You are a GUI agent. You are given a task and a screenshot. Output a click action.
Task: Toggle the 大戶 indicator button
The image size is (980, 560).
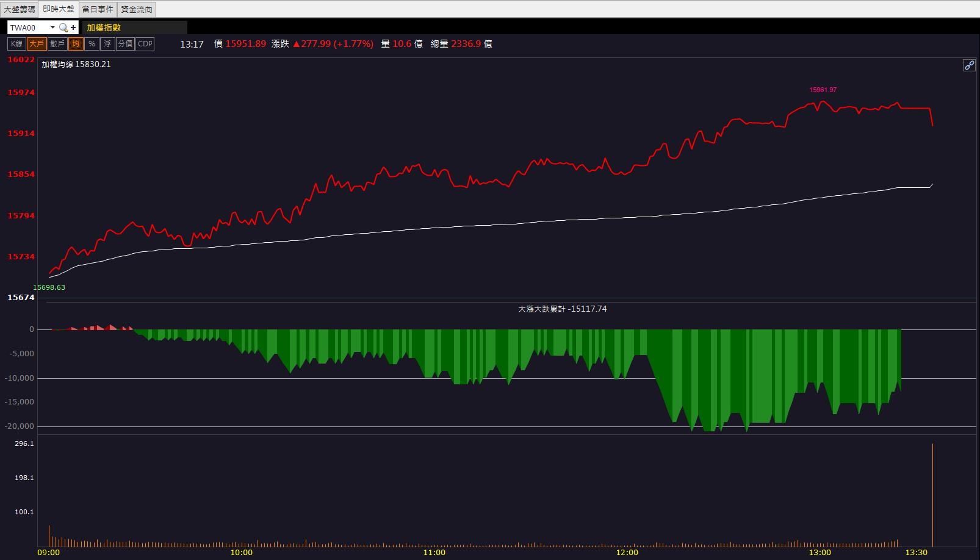(x=37, y=44)
